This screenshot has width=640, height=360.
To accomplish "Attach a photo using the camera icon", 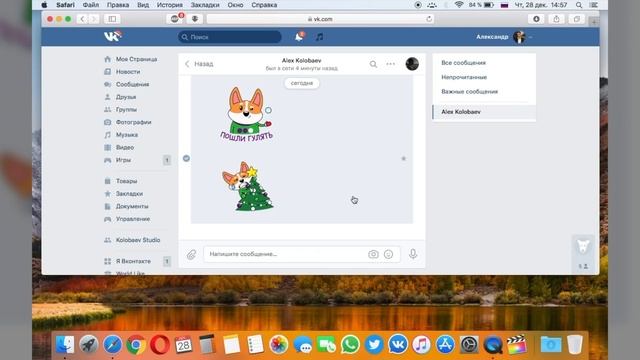I will point(373,254).
